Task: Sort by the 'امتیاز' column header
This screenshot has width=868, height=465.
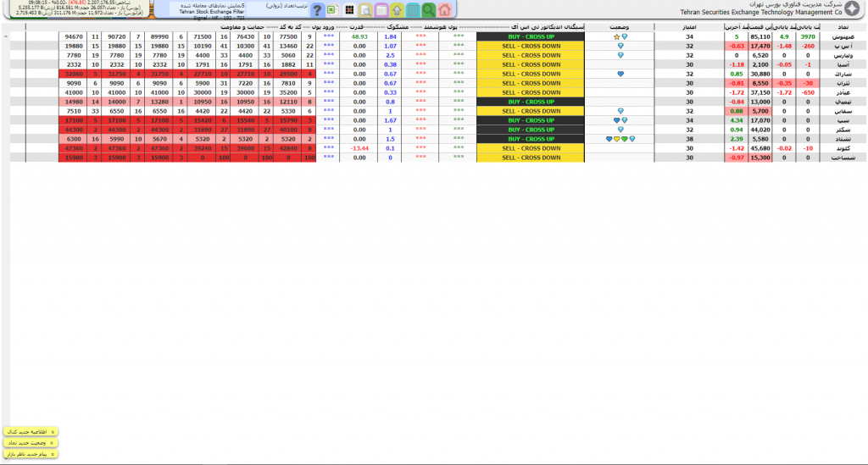Action: [689, 28]
